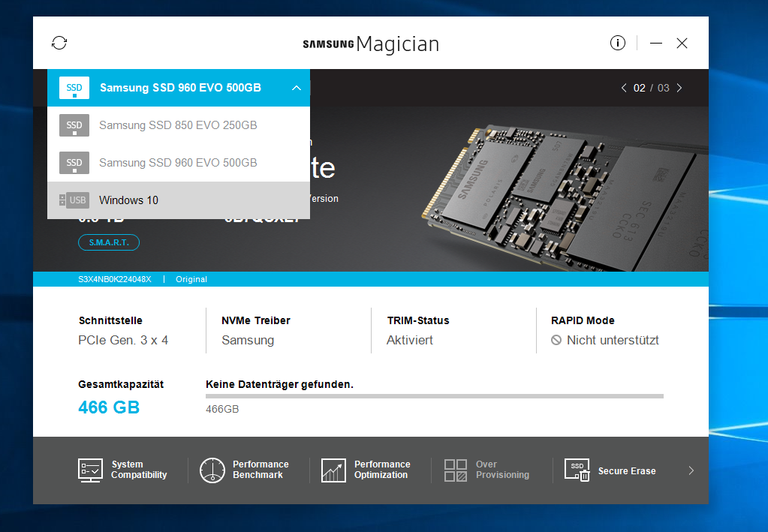Select the Windows 10 USB drive entry
Screen dimensions: 768x532
179,200
